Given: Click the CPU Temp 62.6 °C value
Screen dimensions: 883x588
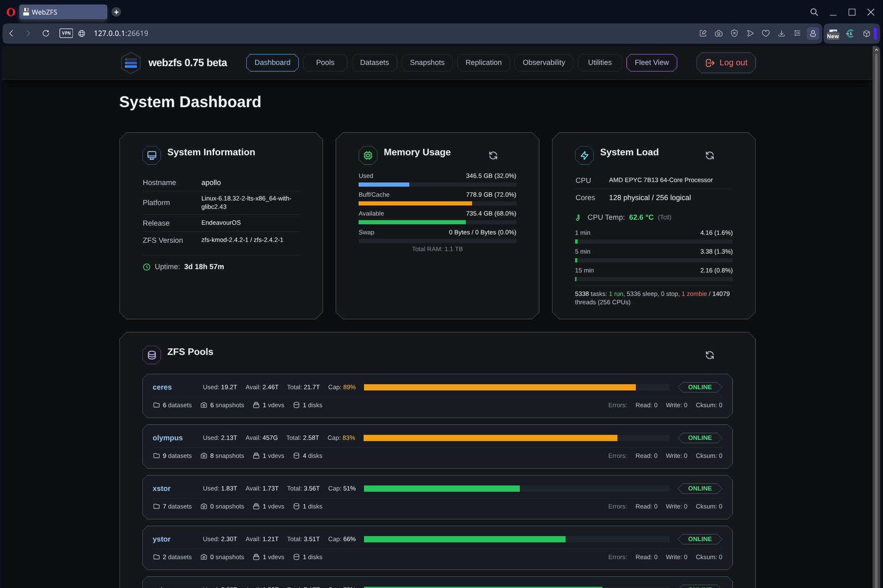Looking at the screenshot, I should (x=641, y=217).
